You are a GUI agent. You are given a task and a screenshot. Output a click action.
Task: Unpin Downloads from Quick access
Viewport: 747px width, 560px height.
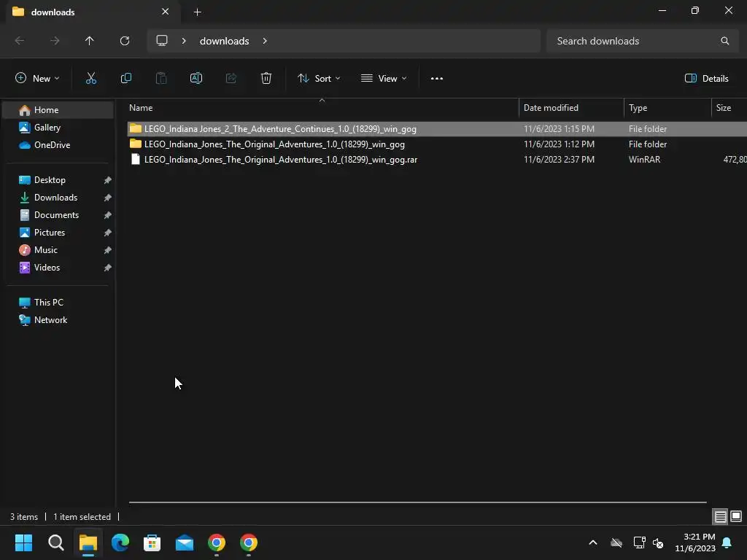(108, 198)
